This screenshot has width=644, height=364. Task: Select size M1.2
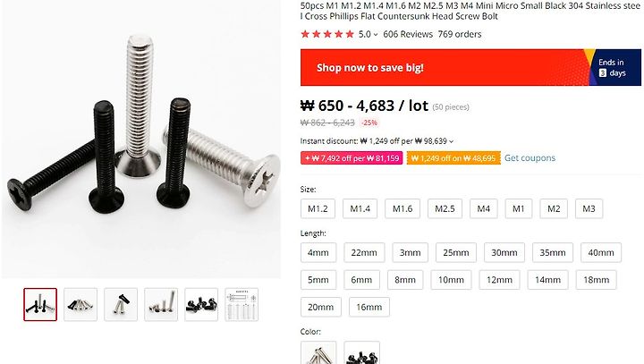tap(318, 208)
